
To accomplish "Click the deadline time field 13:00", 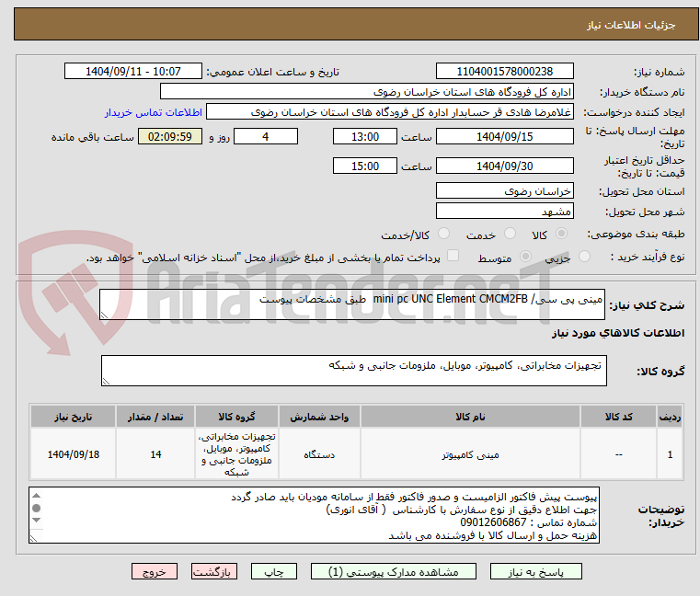I will (x=365, y=137).
